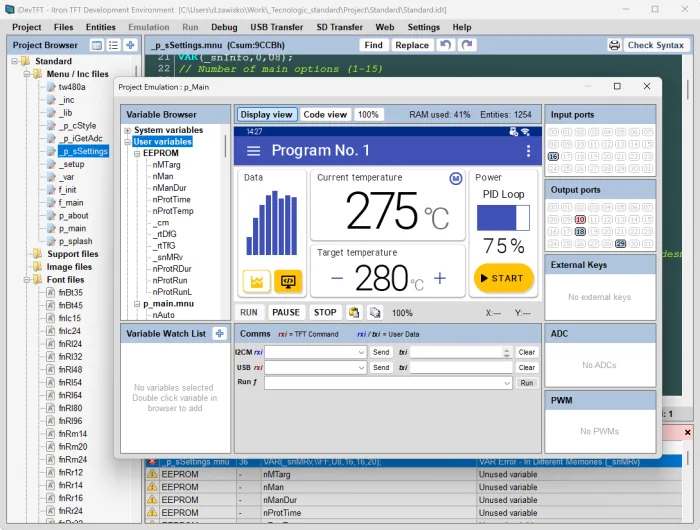Close the error list with the black X
The height and width of the screenshot is (530, 700).
(x=688, y=432)
